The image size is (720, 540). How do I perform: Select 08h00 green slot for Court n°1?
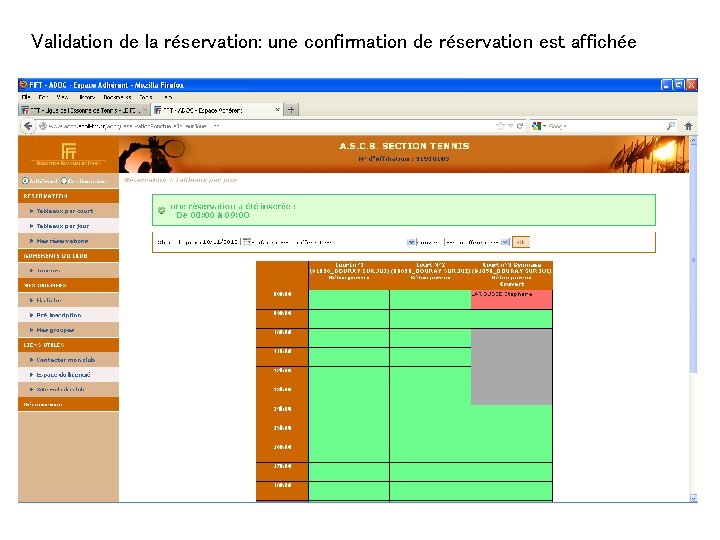coord(349,299)
